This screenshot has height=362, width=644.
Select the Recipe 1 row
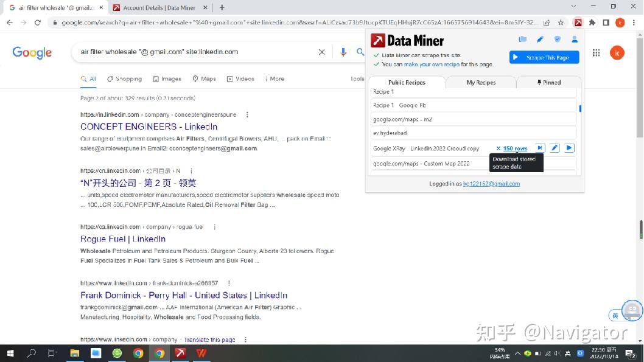click(473, 92)
